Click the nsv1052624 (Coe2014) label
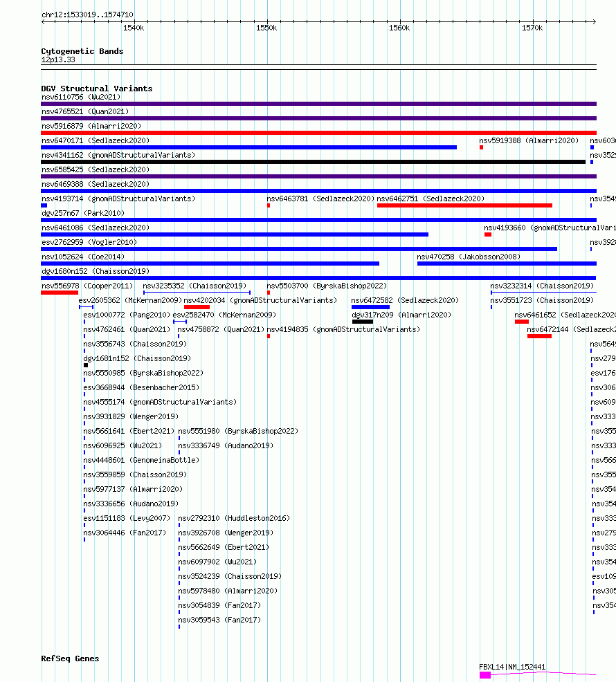The height and width of the screenshot is (682, 616). click(83, 257)
